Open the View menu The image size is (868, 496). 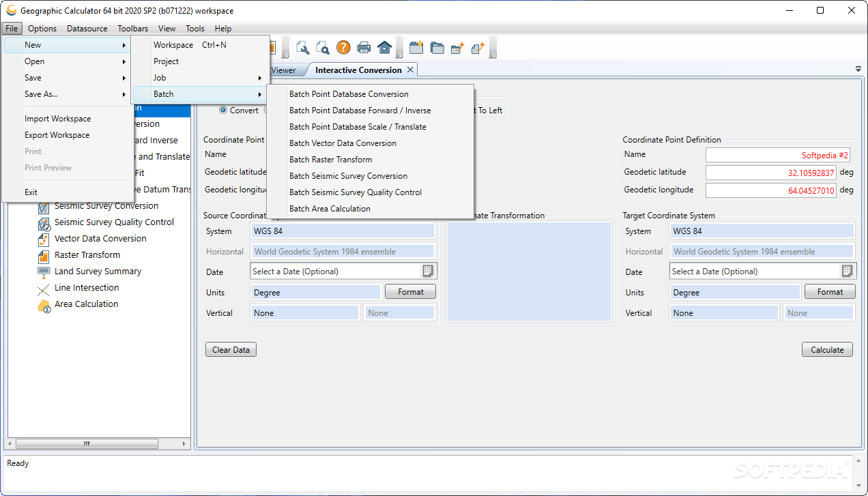167,29
